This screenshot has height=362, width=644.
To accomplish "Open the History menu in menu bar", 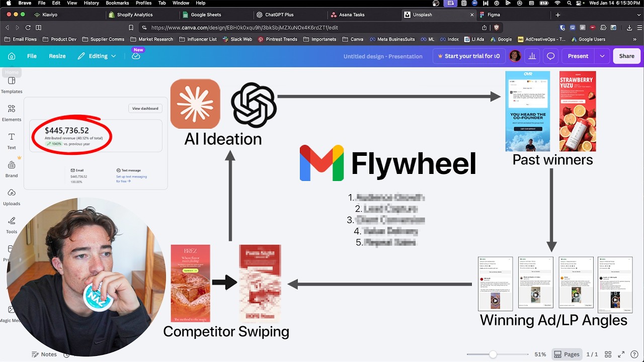I will point(91,3).
